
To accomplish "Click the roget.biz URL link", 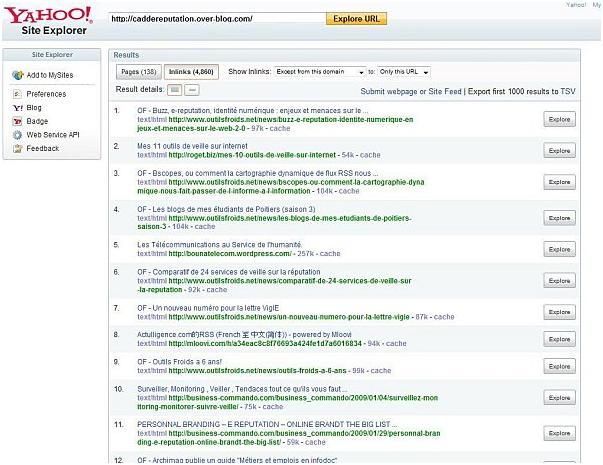I will [252, 155].
